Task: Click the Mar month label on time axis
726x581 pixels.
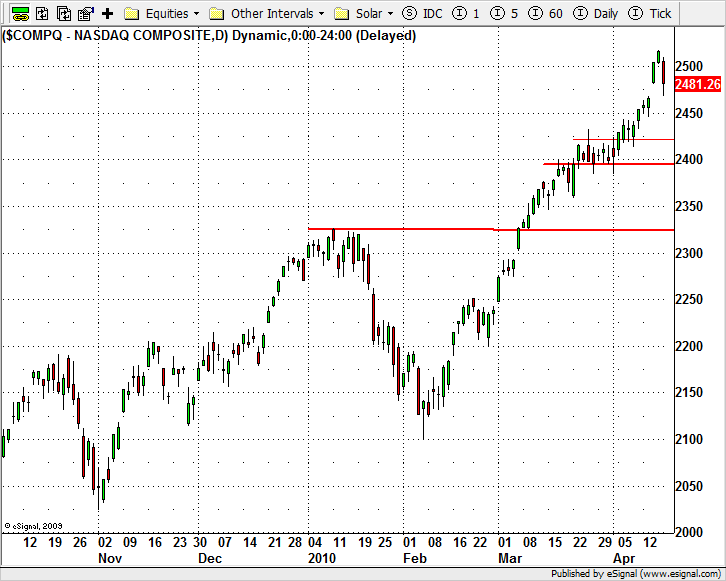Action: 510,558
